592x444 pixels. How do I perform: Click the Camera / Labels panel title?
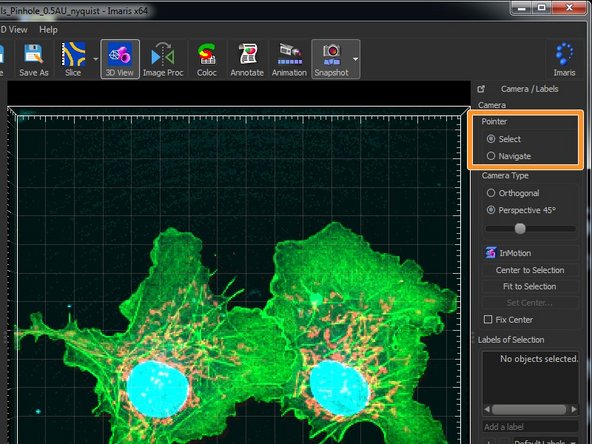click(530, 89)
